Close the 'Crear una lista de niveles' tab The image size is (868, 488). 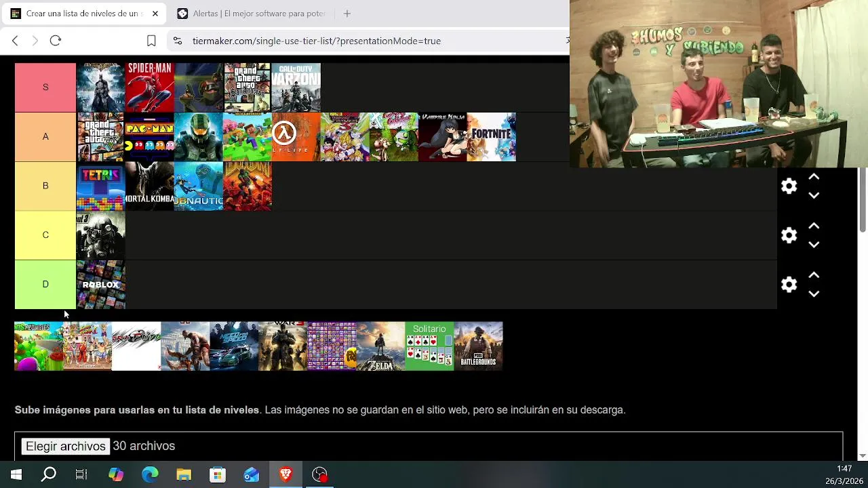(x=155, y=14)
